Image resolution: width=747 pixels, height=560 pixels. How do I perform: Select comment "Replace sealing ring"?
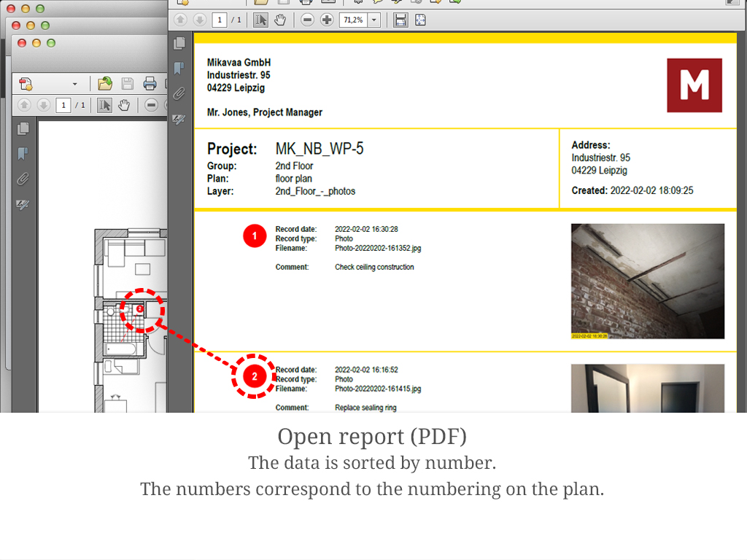click(365, 408)
